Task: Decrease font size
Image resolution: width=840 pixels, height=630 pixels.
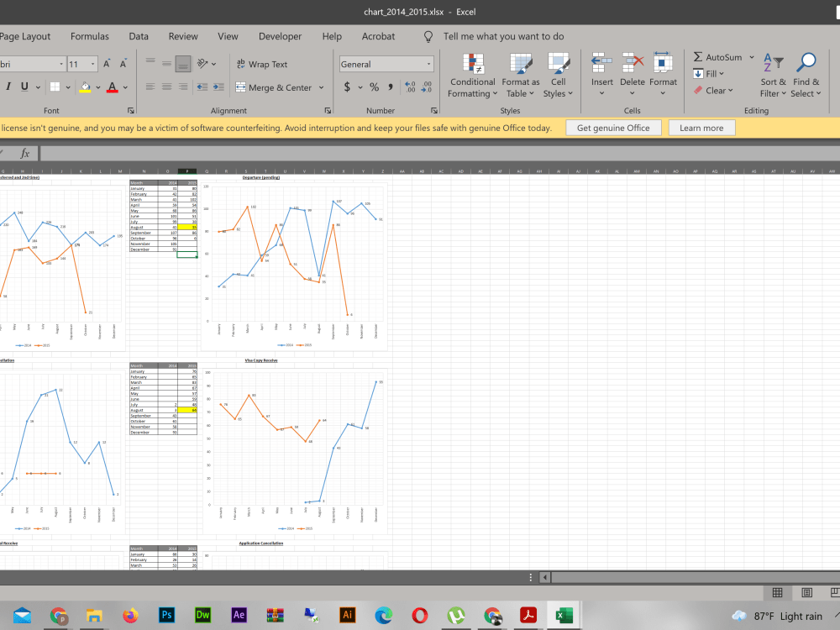Action: (x=123, y=65)
